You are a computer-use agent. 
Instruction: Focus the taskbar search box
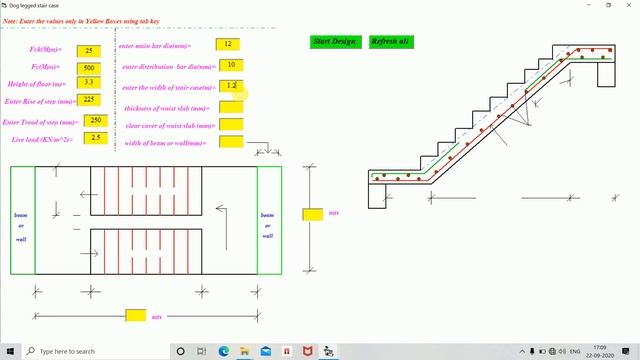pyautogui.click(x=96, y=351)
